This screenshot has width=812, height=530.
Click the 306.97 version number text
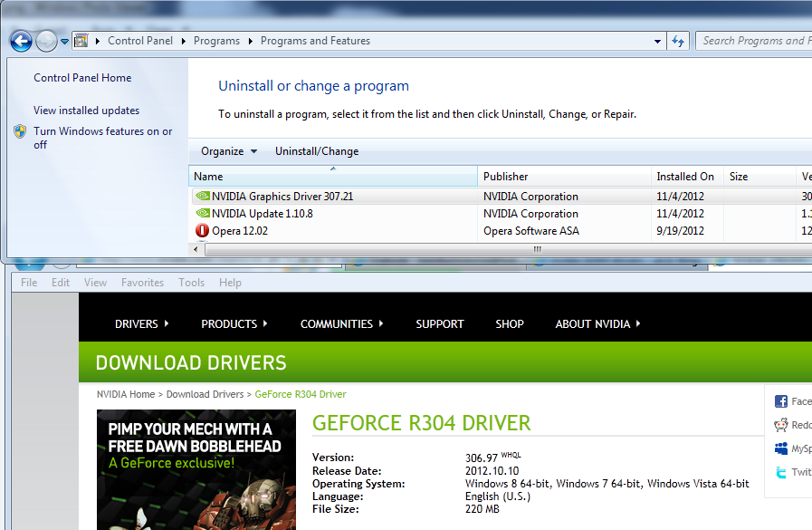point(481,458)
